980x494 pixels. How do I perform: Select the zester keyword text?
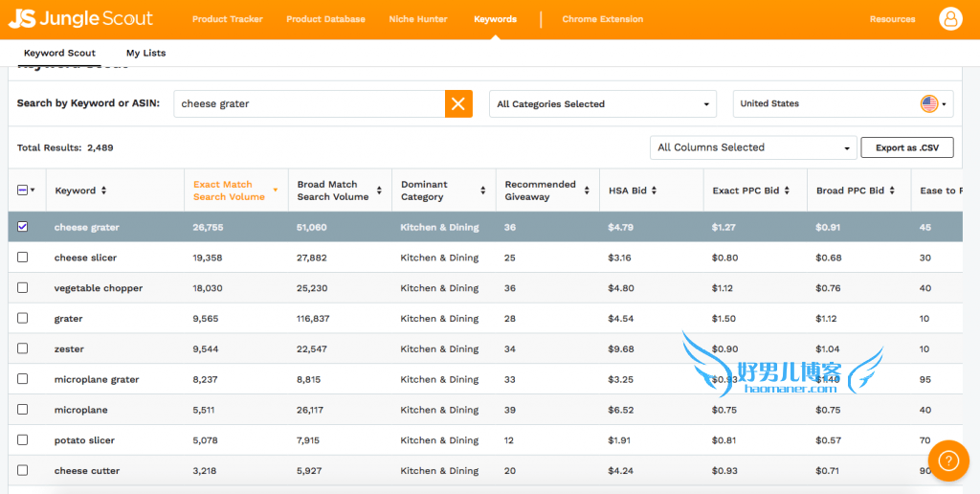pyautogui.click(x=69, y=348)
